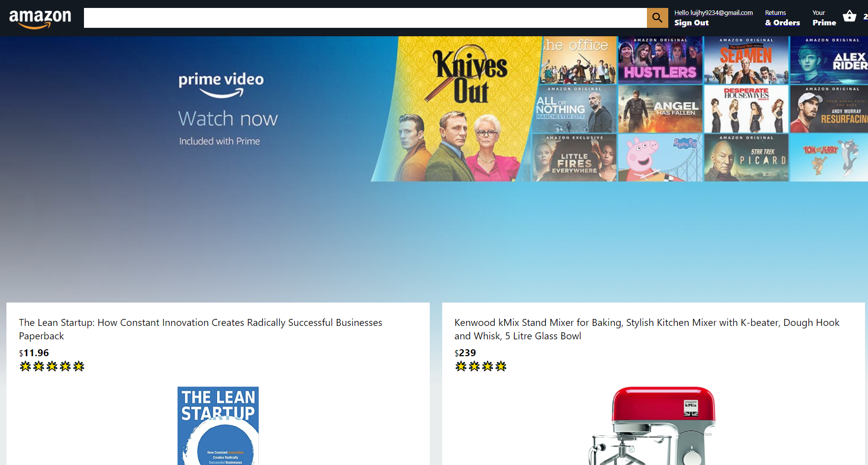Click the prime video logo
Screen dimensions: 868x465
click(221, 85)
